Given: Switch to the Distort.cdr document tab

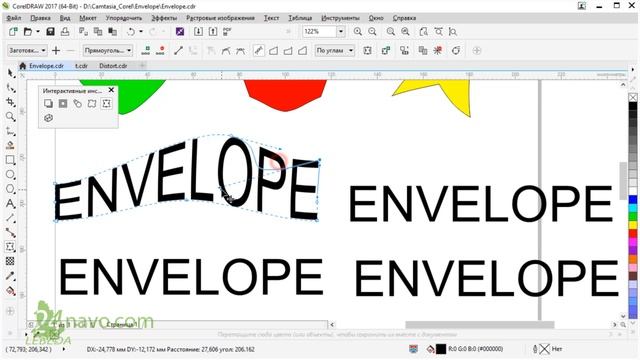Looking at the screenshot, I should pos(113,66).
